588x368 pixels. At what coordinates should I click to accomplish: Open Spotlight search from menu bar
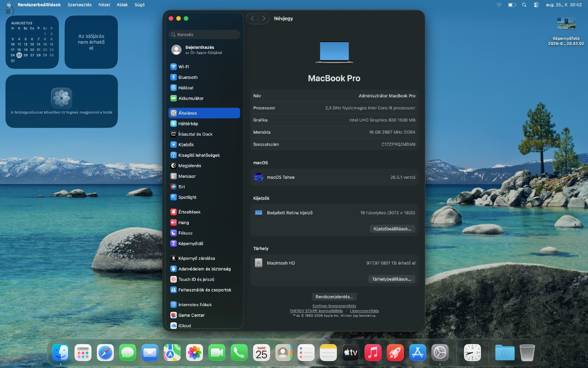tap(524, 5)
